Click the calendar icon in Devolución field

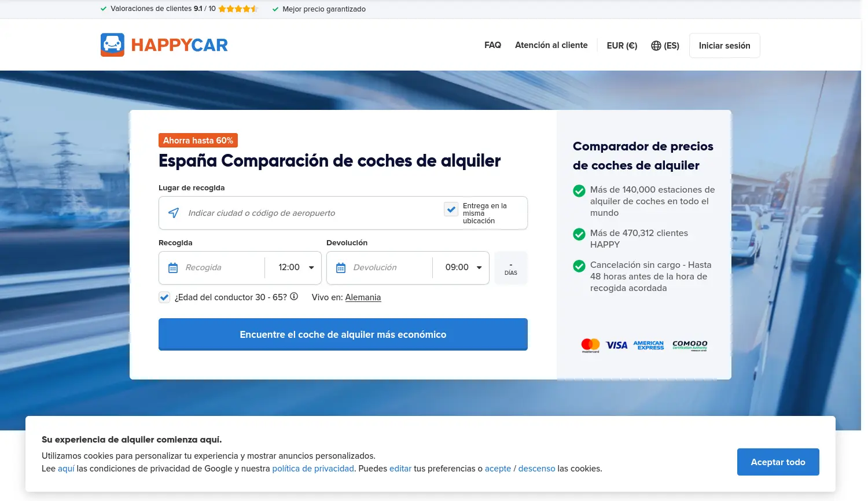point(340,267)
